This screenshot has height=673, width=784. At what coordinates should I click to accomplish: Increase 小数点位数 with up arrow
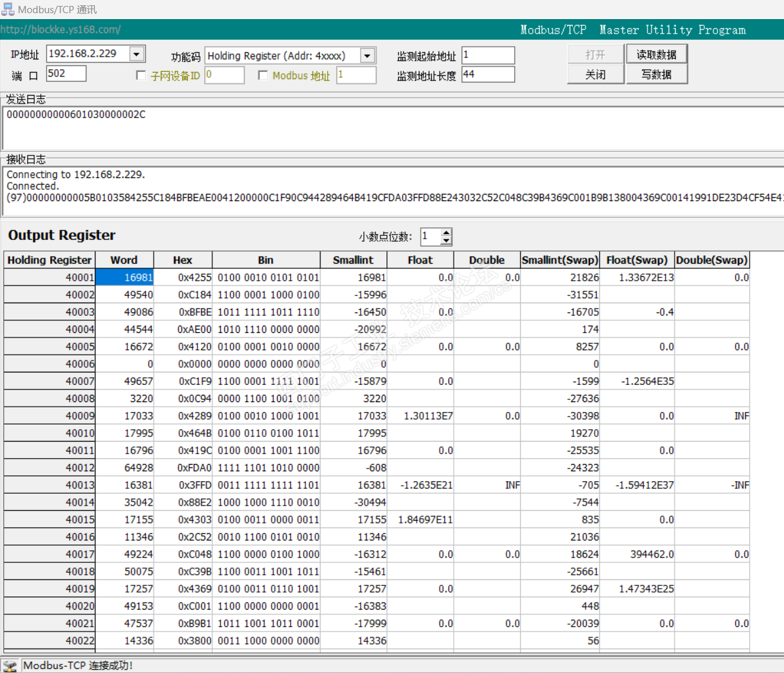pos(446,233)
